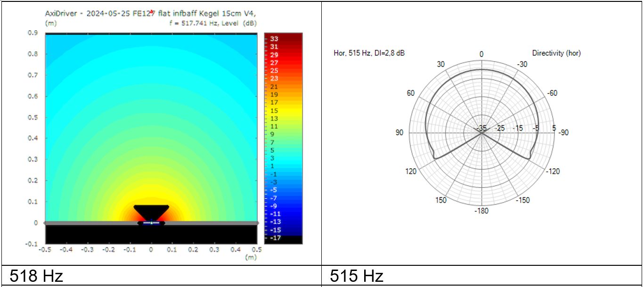Click the 150 degree polar angle label
The width and height of the screenshot is (644, 287).
pos(440,200)
